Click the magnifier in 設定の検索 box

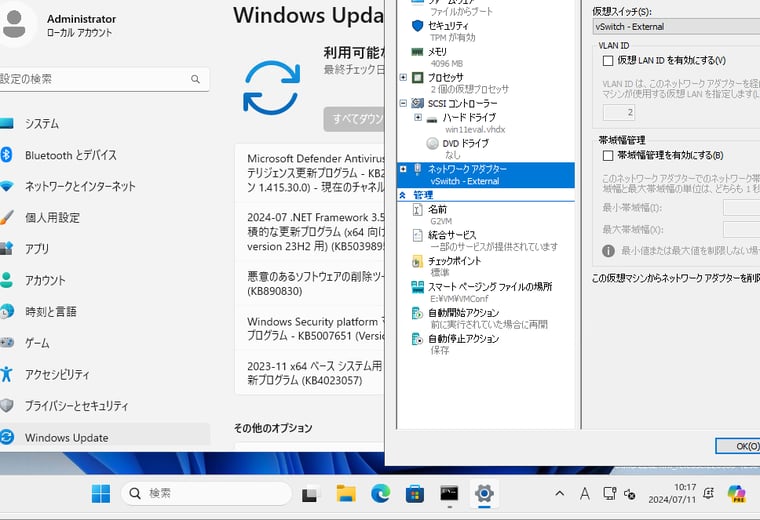pyautogui.click(x=195, y=79)
